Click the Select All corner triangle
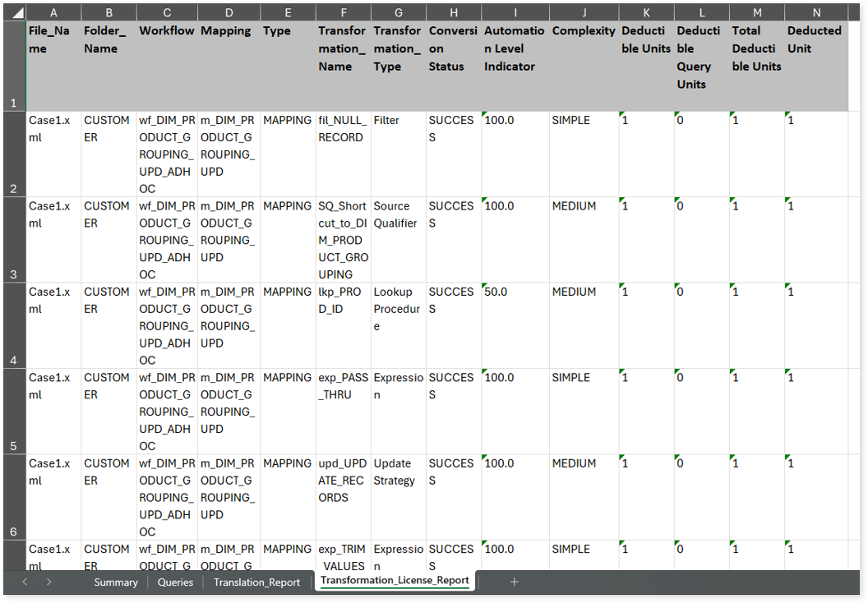Image resolution: width=868 pixels, height=603 pixels. 15,12
